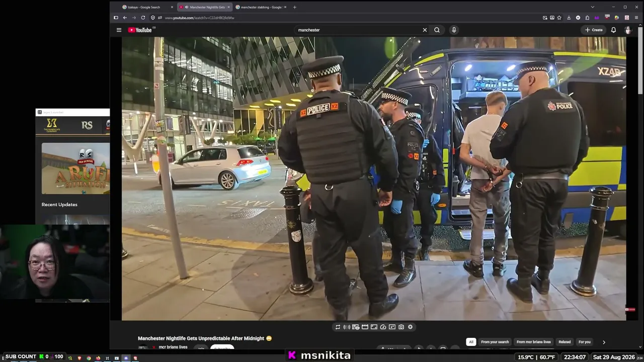Submit the YouTube search with magnifier icon
The image size is (644, 362).
point(437,30)
